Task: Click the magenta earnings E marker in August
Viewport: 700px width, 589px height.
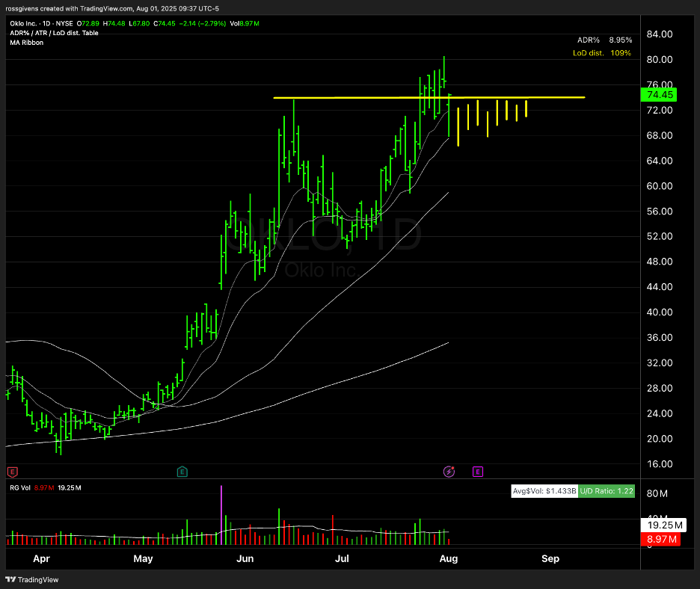Action: pos(477,472)
